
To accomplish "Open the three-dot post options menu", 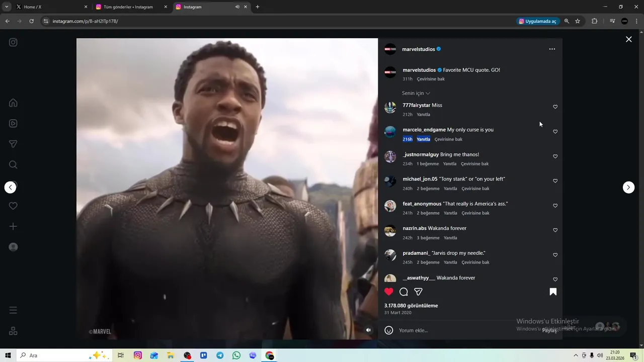I will point(552,49).
